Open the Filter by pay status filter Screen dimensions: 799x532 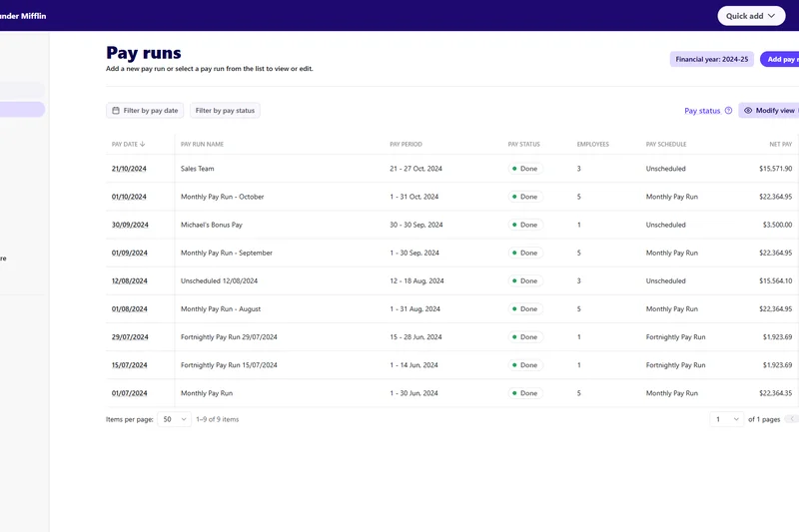click(225, 111)
